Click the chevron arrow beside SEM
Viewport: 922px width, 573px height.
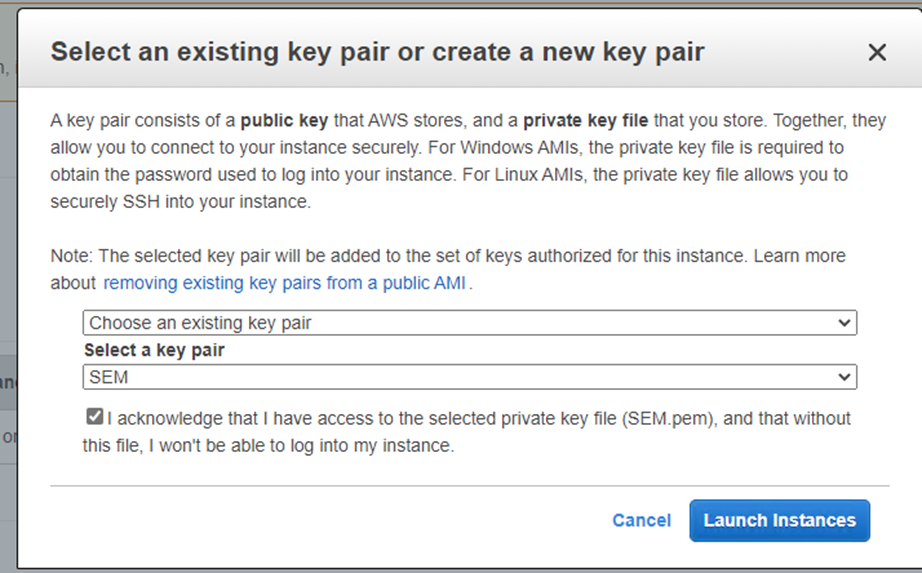pos(846,377)
